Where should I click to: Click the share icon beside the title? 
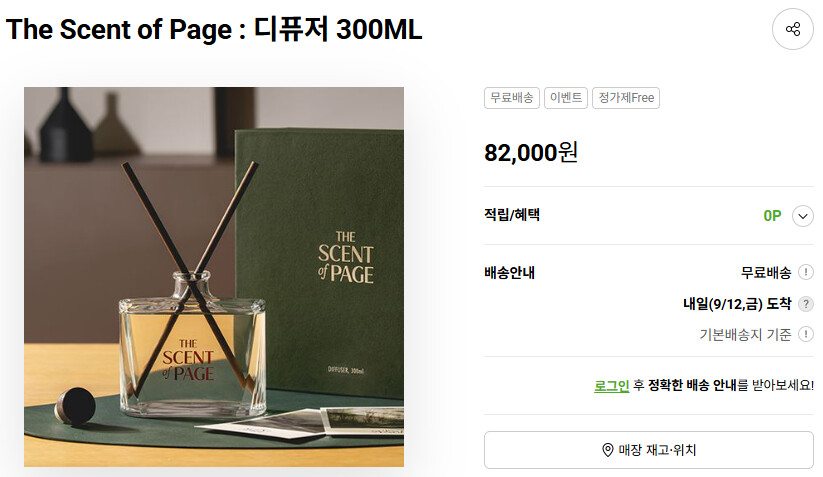click(793, 29)
